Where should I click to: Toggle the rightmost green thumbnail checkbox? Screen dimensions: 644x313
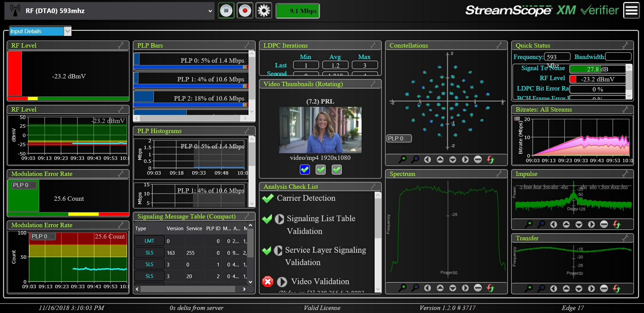pyautogui.click(x=337, y=170)
